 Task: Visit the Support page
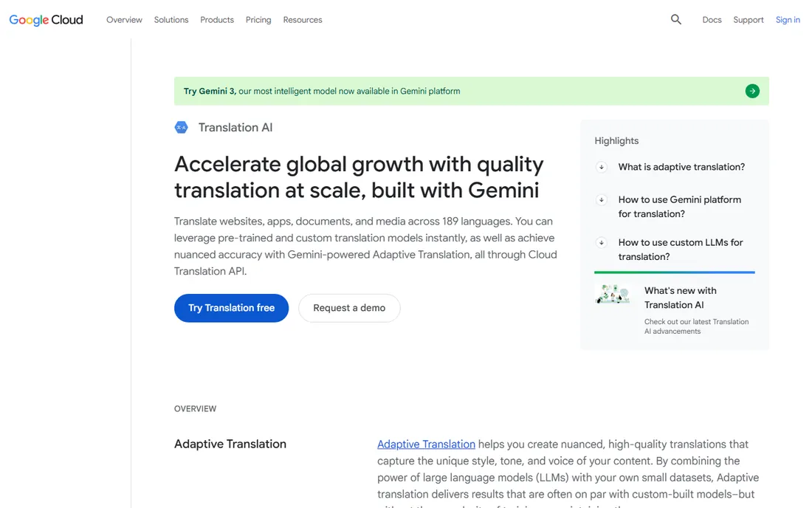coord(749,20)
